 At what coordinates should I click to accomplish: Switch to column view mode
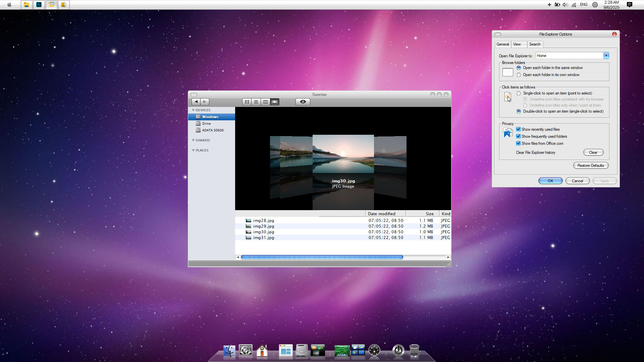coord(265,102)
